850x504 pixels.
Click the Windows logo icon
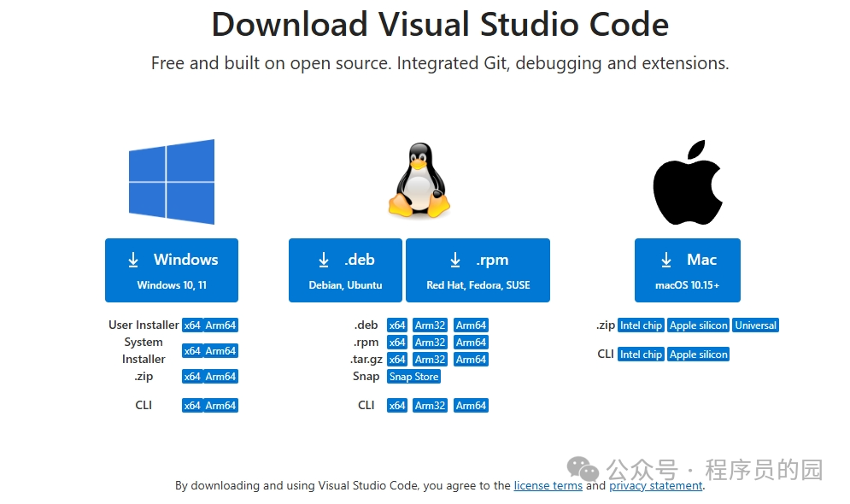172,182
